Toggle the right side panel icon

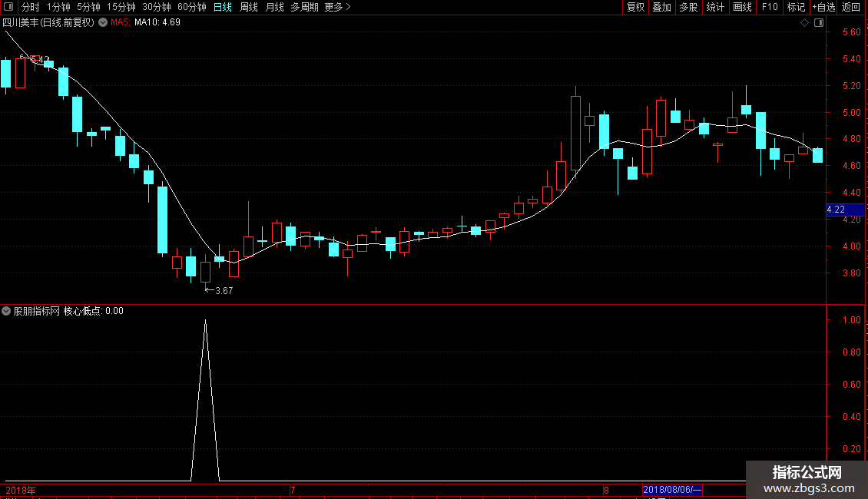tap(819, 23)
